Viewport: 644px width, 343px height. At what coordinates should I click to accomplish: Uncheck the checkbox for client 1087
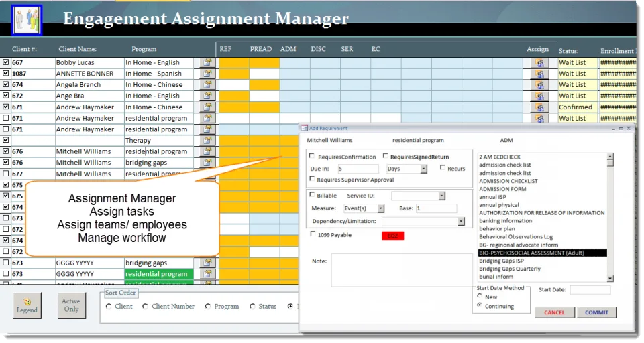point(6,73)
